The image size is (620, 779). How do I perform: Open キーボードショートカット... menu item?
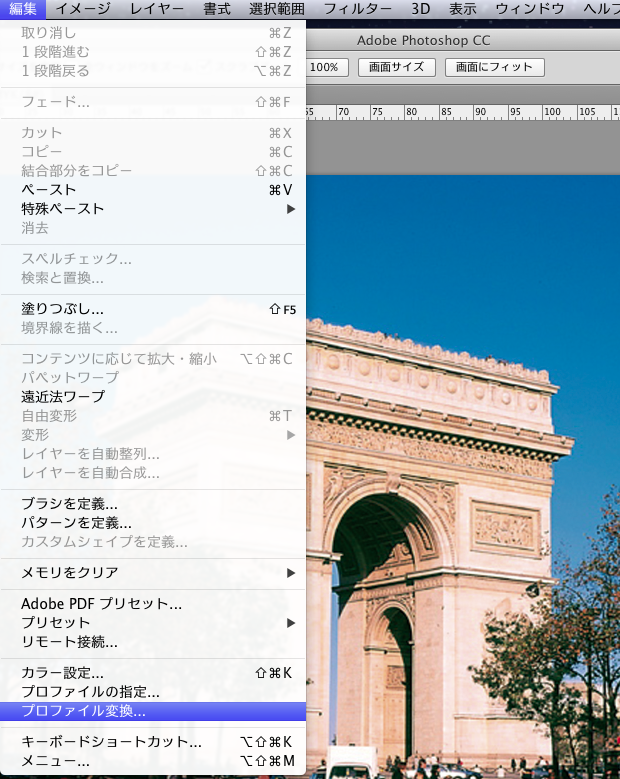click(x=153, y=742)
